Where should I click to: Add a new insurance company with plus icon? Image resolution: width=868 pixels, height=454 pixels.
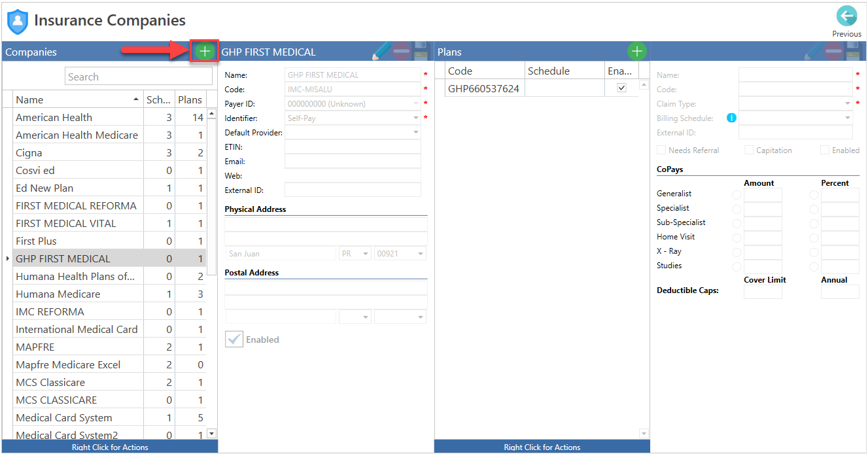point(205,51)
